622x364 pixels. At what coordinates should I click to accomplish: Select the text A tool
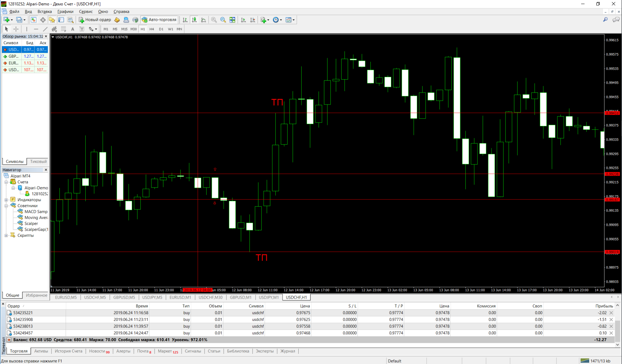(73, 29)
